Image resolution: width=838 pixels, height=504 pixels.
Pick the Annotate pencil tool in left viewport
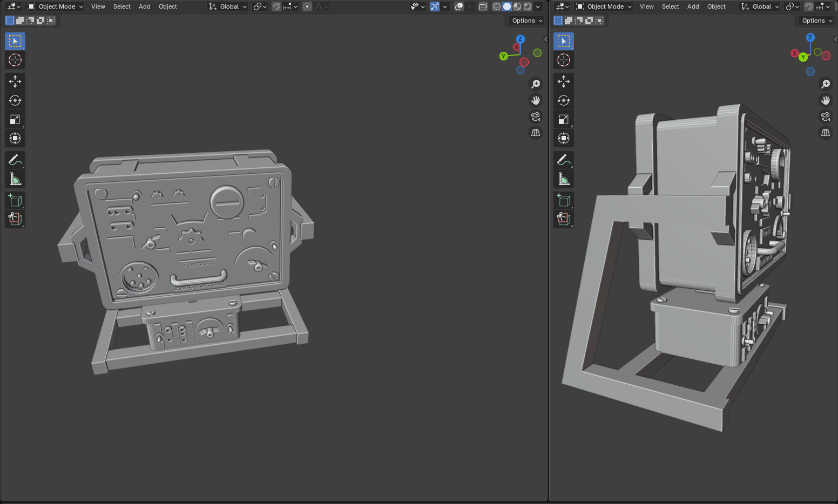[15, 160]
